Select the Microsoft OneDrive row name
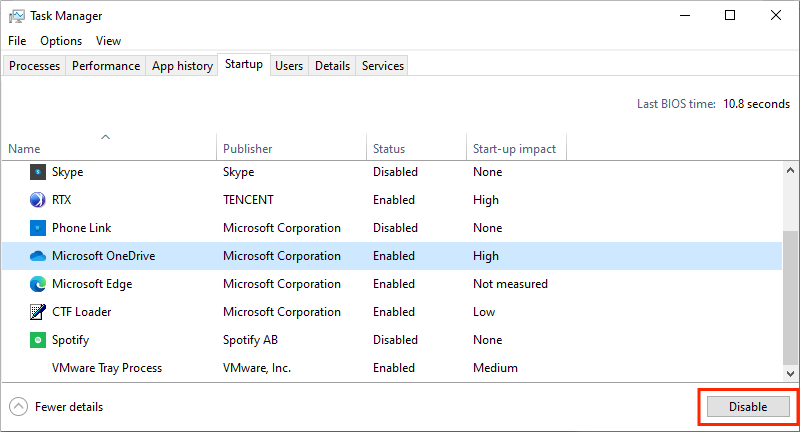The height and width of the screenshot is (432, 800). point(104,256)
